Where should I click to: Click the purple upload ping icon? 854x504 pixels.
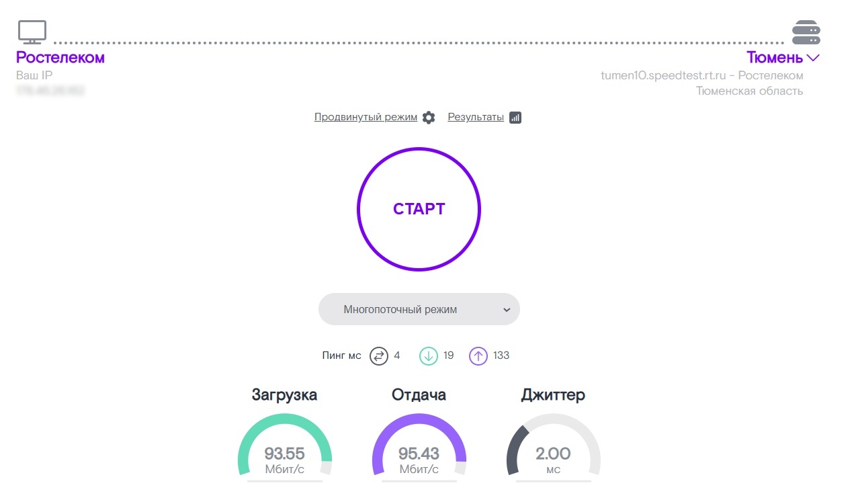coord(478,355)
